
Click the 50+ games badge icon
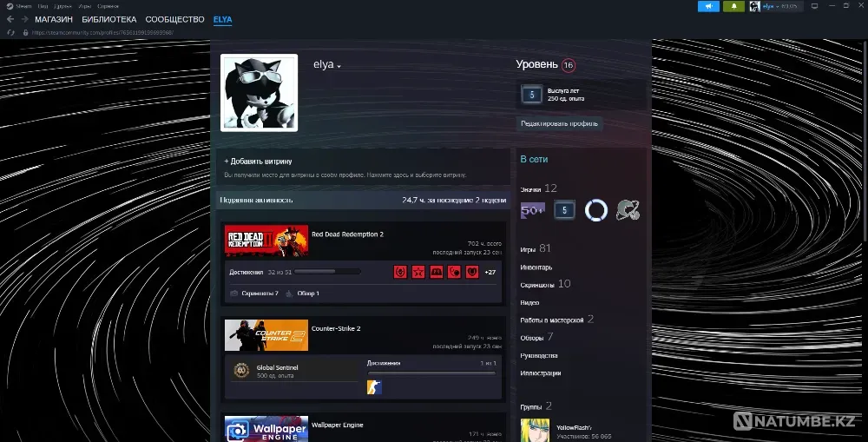[x=533, y=210]
